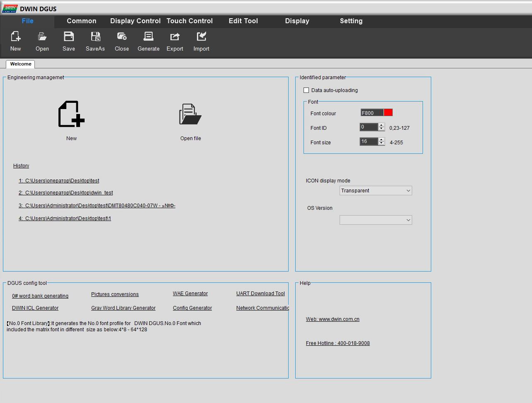Click the Open toolbar icon
The width and height of the screenshot is (532, 403).
(x=42, y=36)
